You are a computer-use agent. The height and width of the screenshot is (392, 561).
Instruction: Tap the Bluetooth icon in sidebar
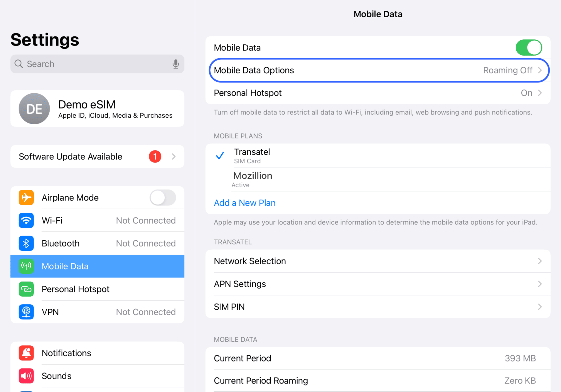(26, 243)
